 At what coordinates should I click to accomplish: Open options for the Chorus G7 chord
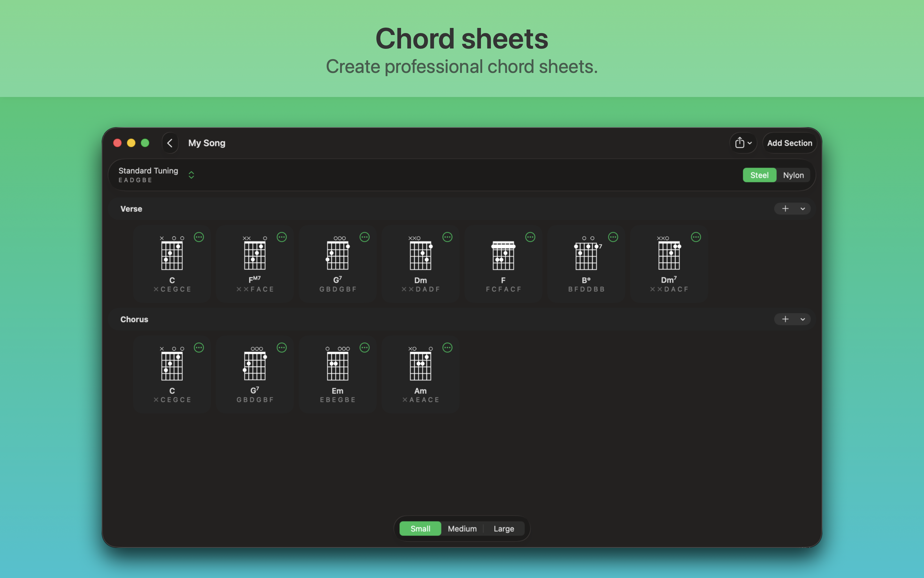point(282,347)
